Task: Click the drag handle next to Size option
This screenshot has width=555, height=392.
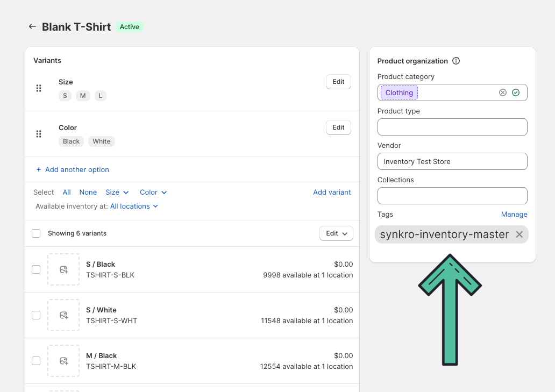Action: tap(38, 88)
